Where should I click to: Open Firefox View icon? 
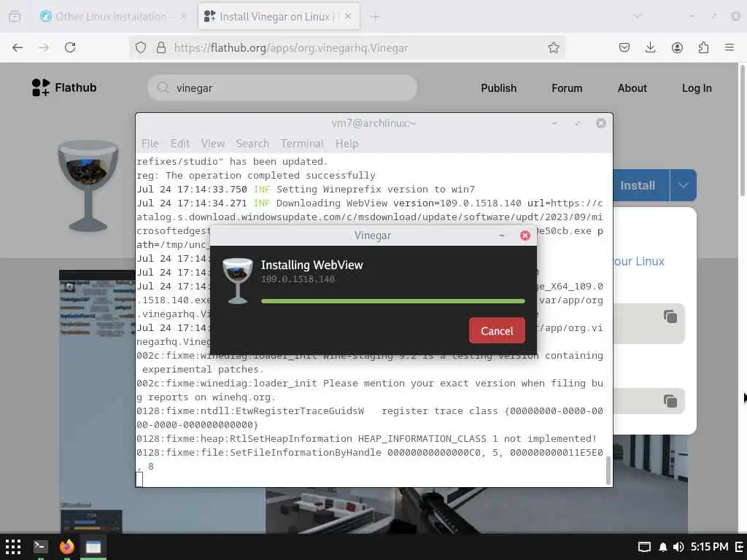[15, 17]
